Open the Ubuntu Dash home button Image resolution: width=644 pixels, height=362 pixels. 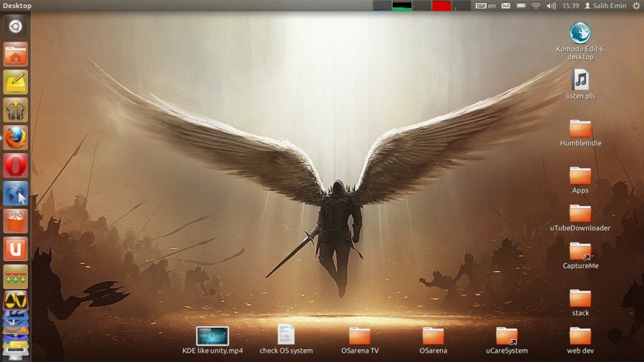pos(16,26)
